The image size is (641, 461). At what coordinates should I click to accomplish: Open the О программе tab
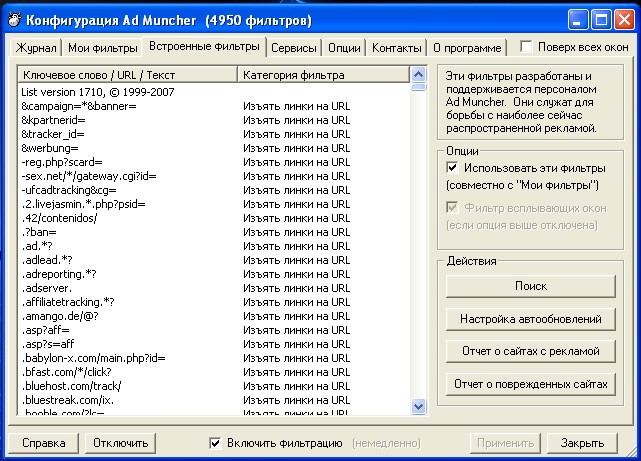click(467, 48)
